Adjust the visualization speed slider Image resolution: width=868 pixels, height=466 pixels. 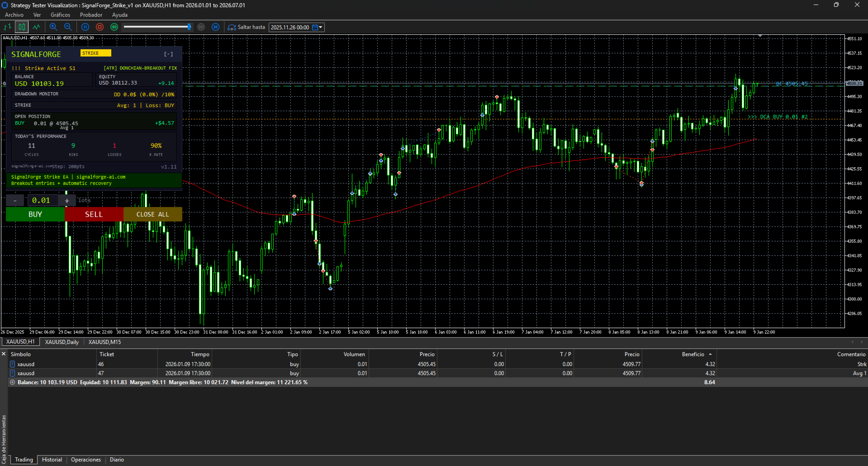pyautogui.click(x=189, y=27)
